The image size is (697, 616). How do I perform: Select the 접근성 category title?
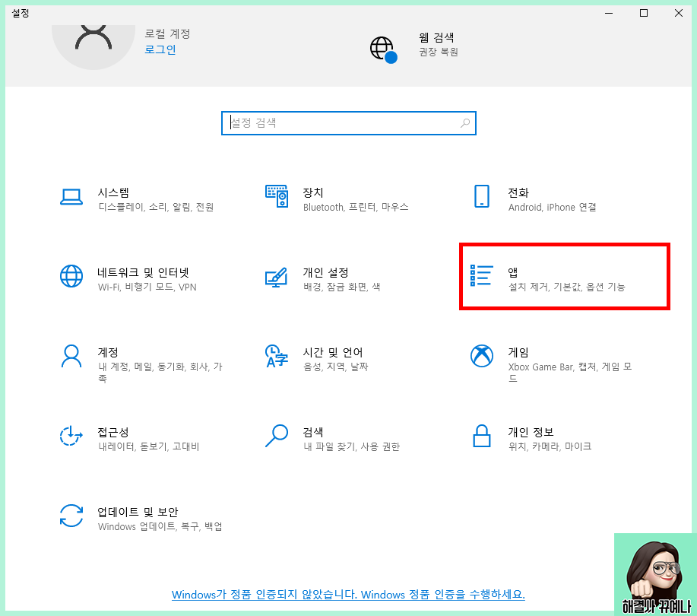pyautogui.click(x=113, y=432)
